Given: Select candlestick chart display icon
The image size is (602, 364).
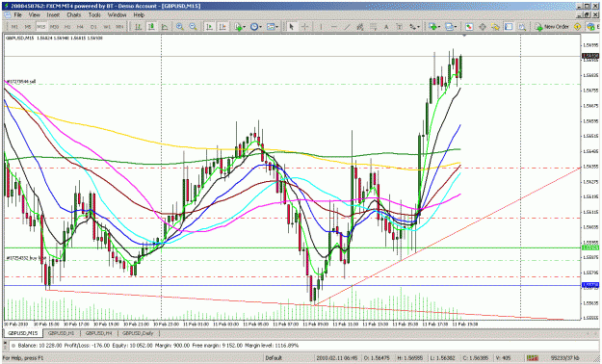Looking at the screenshot, I should pyautogui.click(x=151, y=27).
